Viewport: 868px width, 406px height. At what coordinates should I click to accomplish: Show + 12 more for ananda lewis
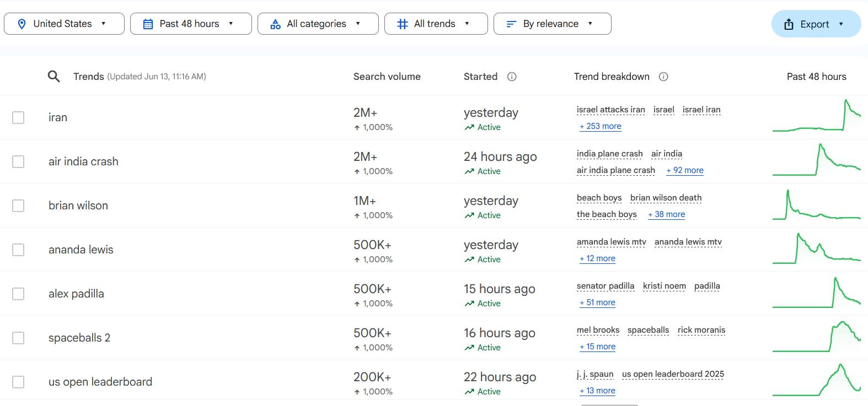click(x=597, y=258)
